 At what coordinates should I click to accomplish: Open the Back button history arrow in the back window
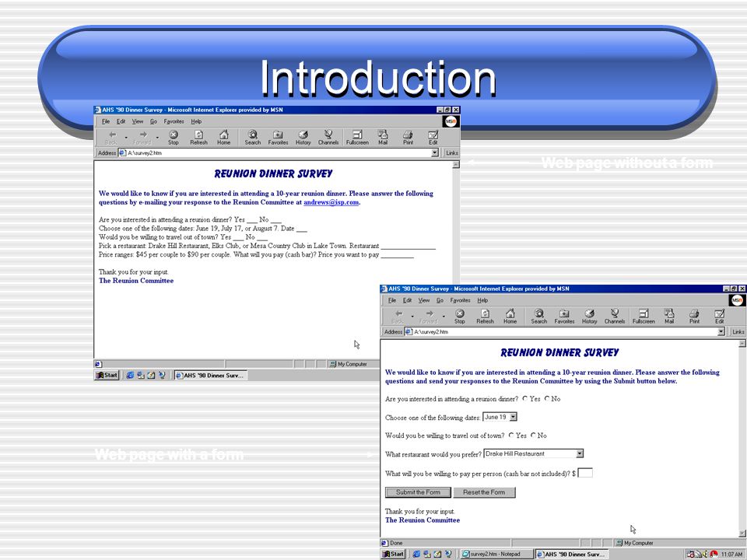pyautogui.click(x=126, y=138)
